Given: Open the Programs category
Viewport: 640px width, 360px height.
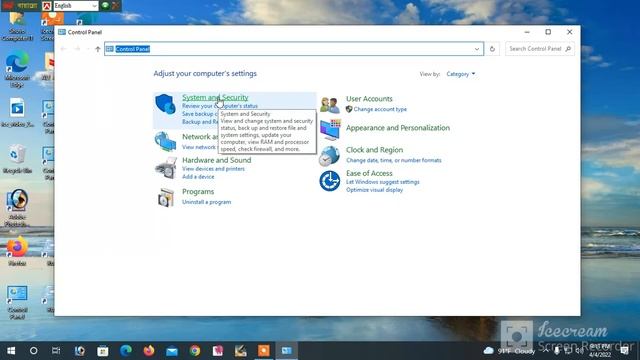Looking at the screenshot, I should pos(198,191).
